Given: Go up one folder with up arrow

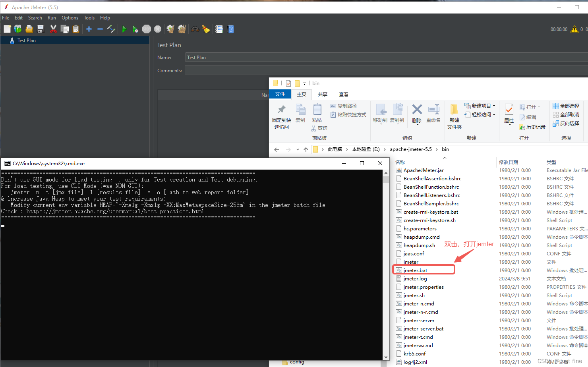Looking at the screenshot, I should tap(306, 150).
